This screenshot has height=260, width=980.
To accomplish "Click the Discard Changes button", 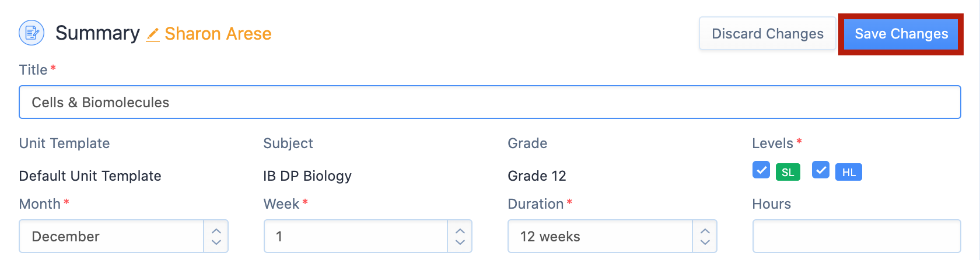I will tap(768, 34).
